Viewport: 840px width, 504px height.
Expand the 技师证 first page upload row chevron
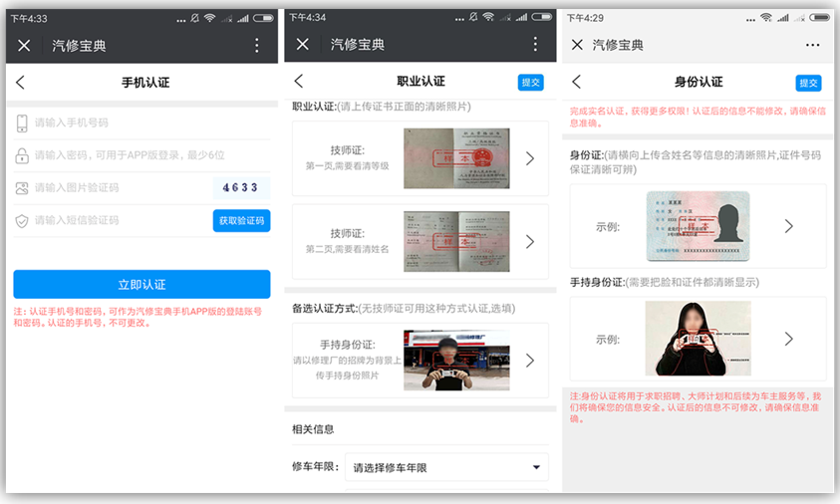tap(529, 158)
